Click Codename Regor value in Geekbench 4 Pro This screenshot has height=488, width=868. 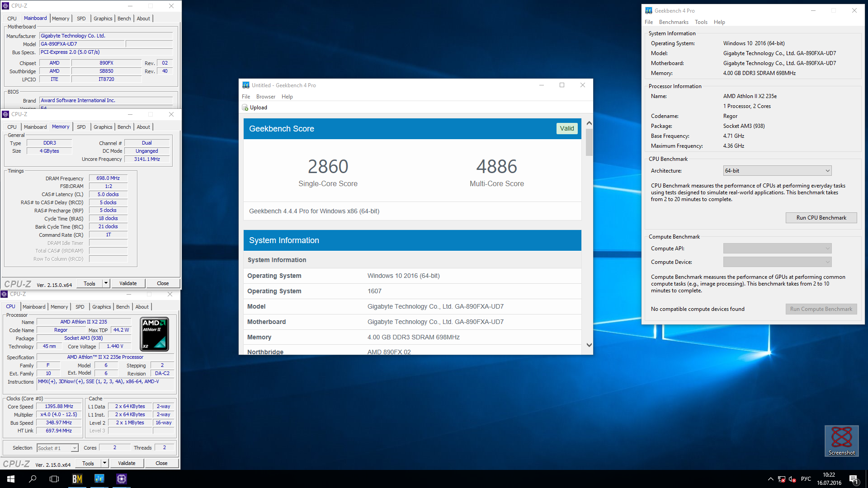pyautogui.click(x=730, y=116)
